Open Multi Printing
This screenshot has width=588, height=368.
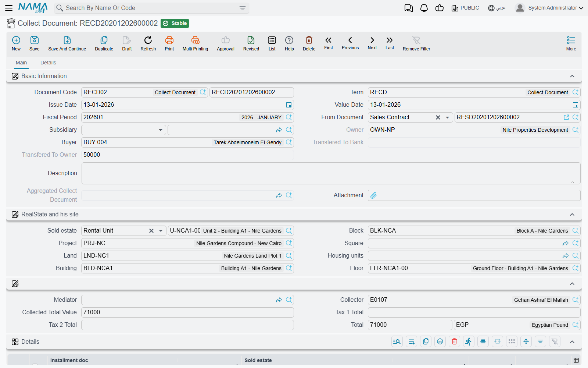coord(195,43)
